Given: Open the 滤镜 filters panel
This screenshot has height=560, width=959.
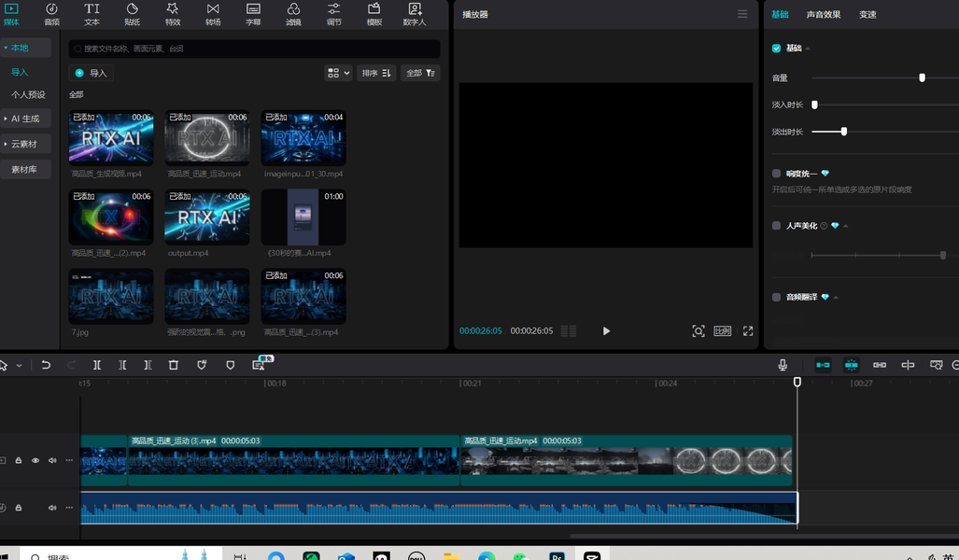Looking at the screenshot, I should (293, 14).
